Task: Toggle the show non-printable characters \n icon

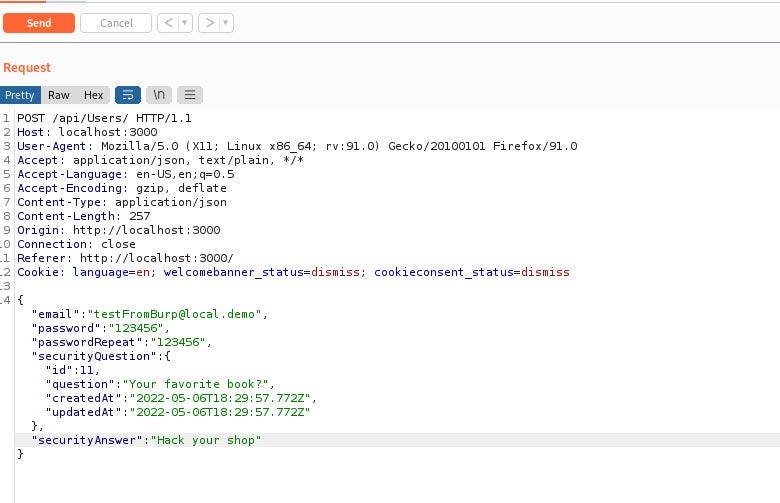Action: click(159, 95)
